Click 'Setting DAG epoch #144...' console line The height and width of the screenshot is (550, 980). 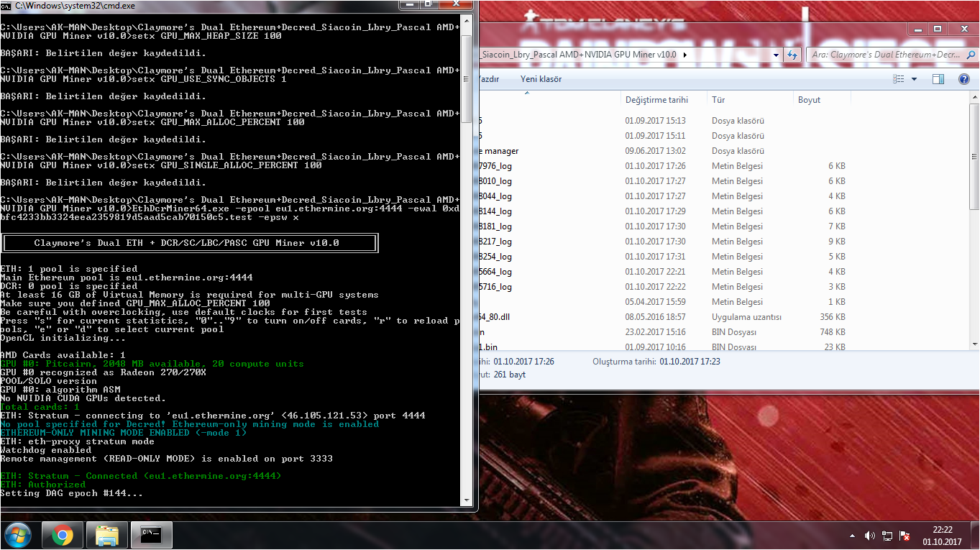point(72,493)
